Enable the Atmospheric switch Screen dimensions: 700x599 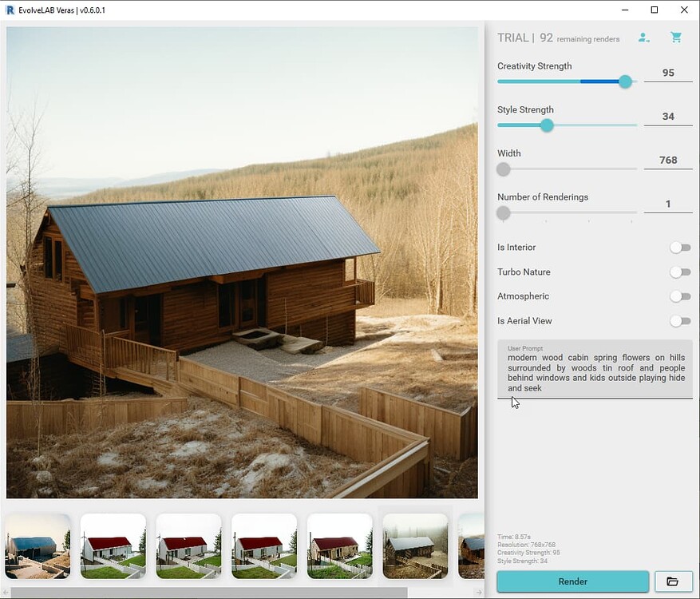(680, 296)
